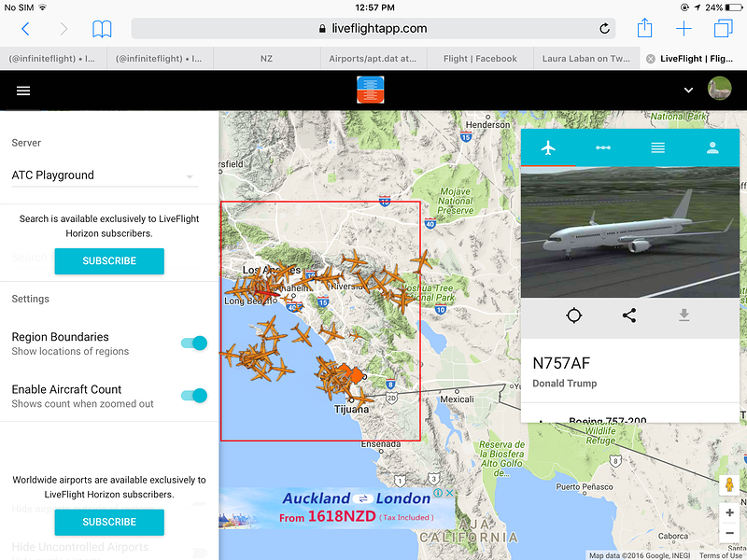Viewport: 747px width, 560px height.
Task: View the Boeing 757 aircraft photo
Action: 630,231
